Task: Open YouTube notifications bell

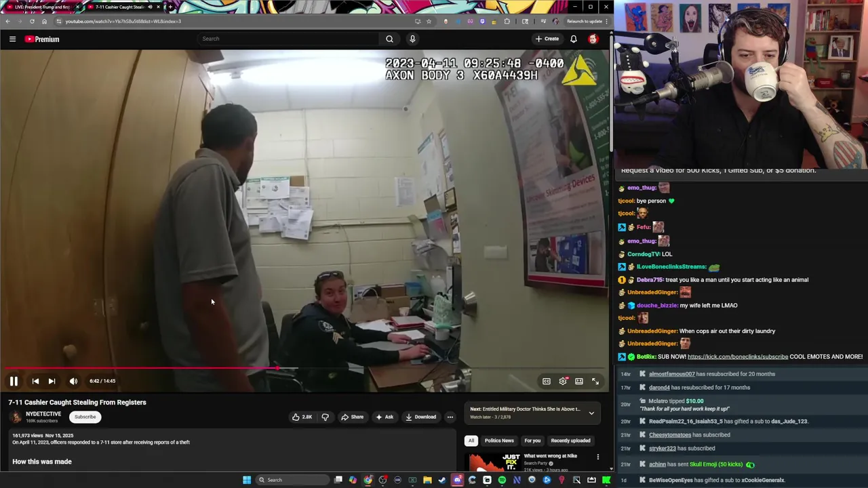Action: (574, 39)
